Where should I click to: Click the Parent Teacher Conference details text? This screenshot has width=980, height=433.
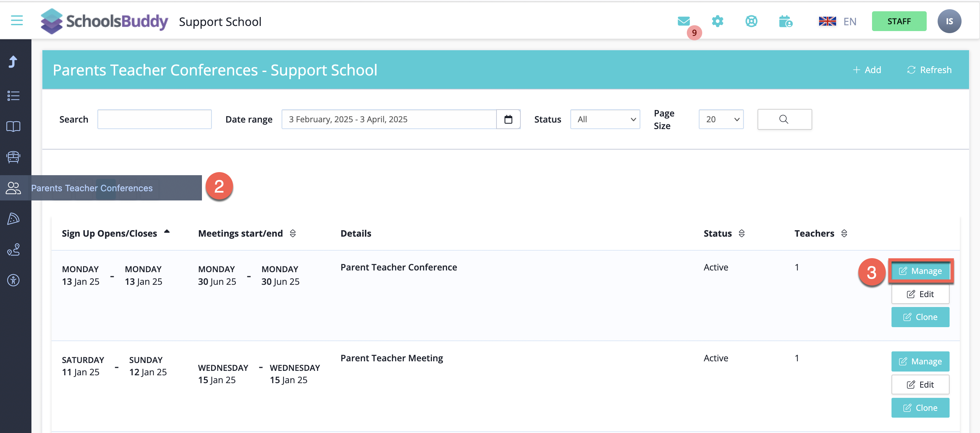(x=398, y=267)
